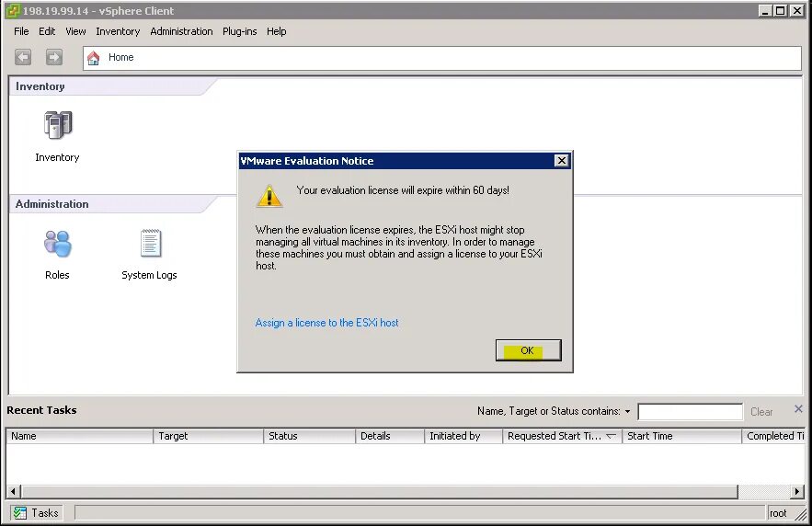Close the VMware Evaluation Notice dialog
Image resolution: width=812 pixels, height=526 pixels.
[x=561, y=161]
